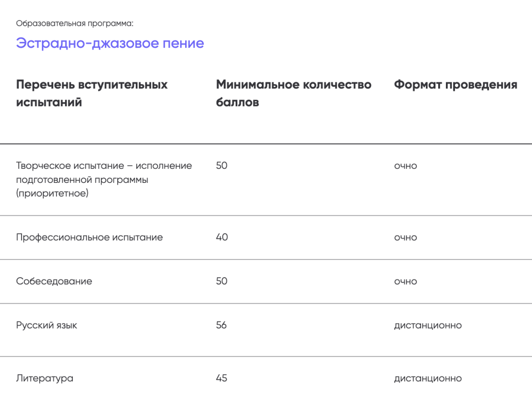Image resolution: width=532 pixels, height=405 pixels.
Task: Click the Русский язык row label
Action: (x=47, y=325)
